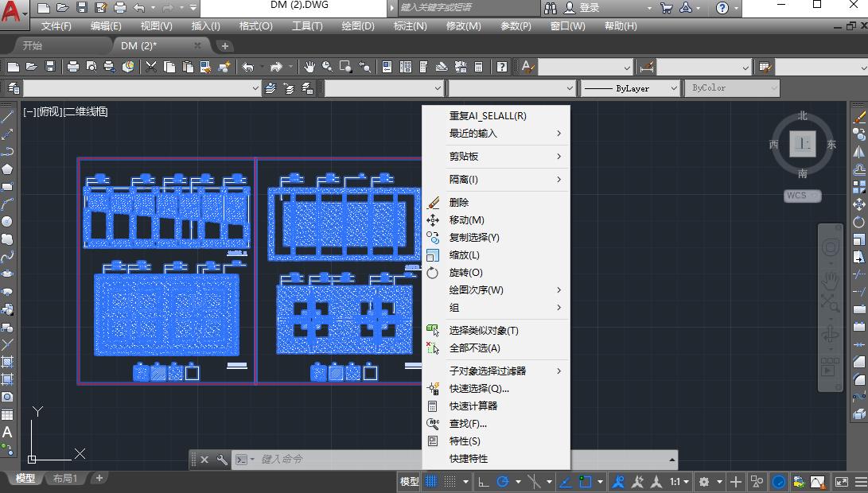Image resolution: width=868 pixels, height=493 pixels.
Task: Toggle ortho mode in the status bar
Action: (x=483, y=481)
